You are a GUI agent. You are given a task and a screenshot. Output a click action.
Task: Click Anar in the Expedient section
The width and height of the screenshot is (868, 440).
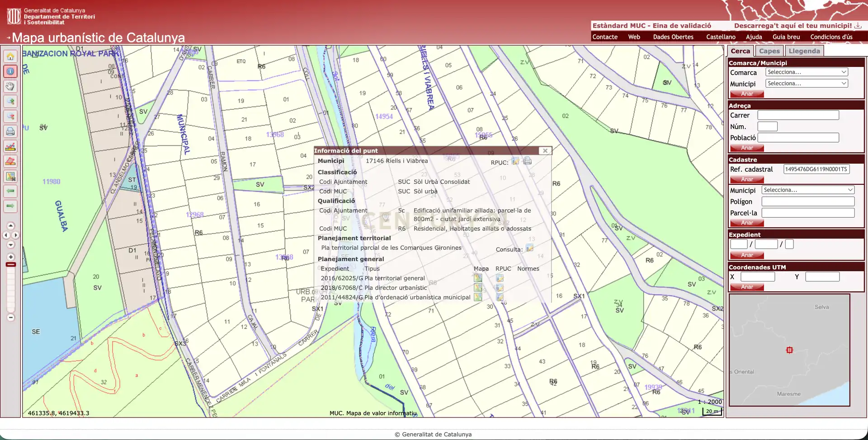(x=747, y=255)
